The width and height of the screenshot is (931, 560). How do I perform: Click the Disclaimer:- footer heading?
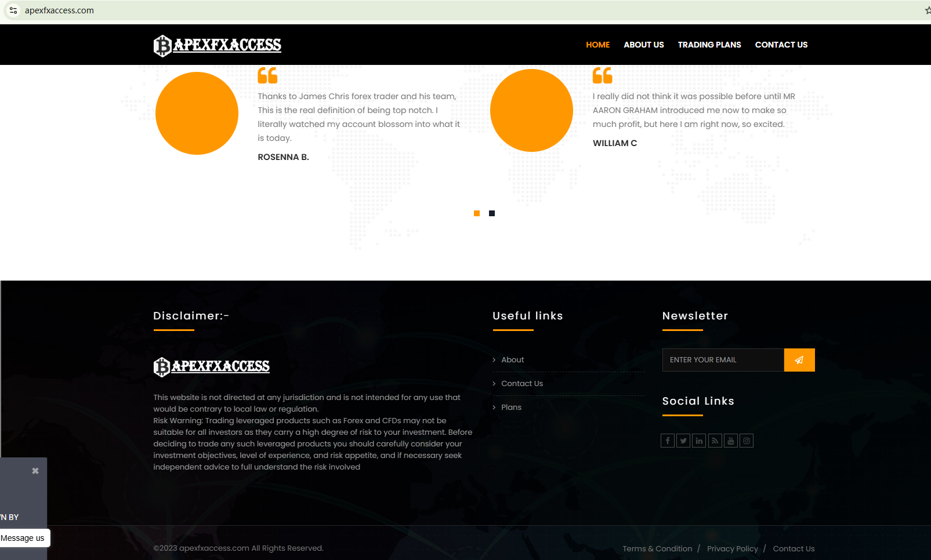coord(191,316)
